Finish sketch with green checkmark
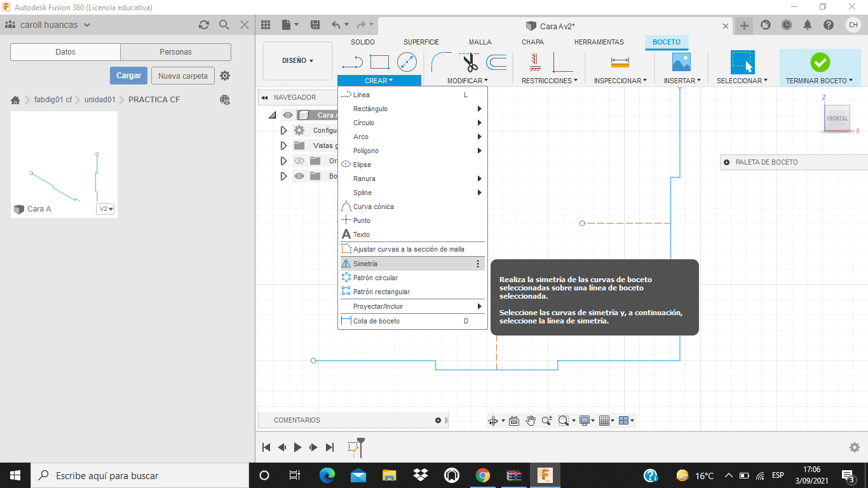Image resolution: width=868 pixels, height=488 pixels. (x=820, y=62)
